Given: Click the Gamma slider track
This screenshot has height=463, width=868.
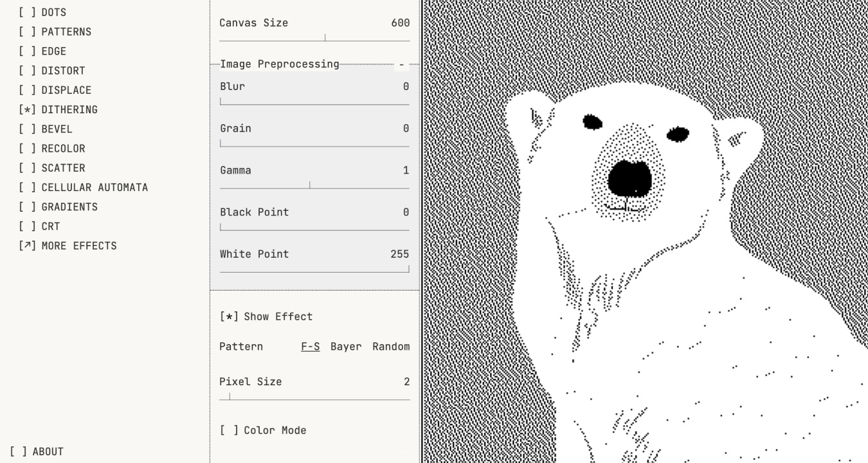Looking at the screenshot, I should coord(314,188).
